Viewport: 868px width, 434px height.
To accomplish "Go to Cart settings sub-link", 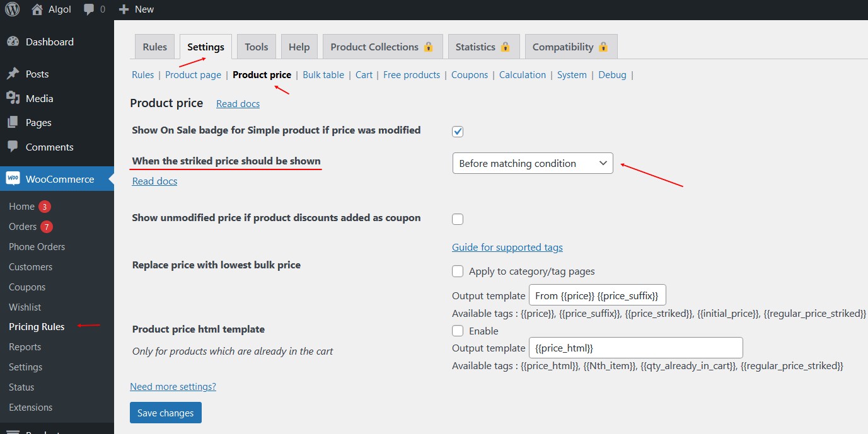I will [x=364, y=74].
